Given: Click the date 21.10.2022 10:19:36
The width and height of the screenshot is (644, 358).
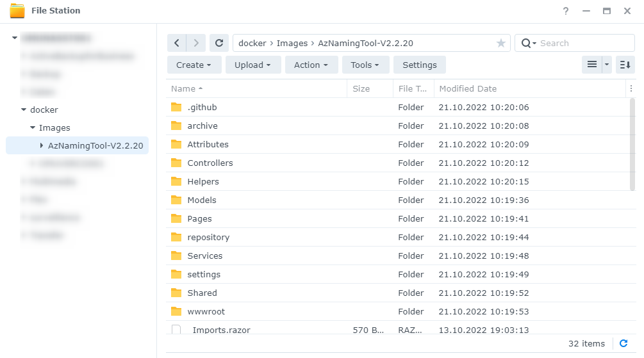Looking at the screenshot, I should 484,200.
